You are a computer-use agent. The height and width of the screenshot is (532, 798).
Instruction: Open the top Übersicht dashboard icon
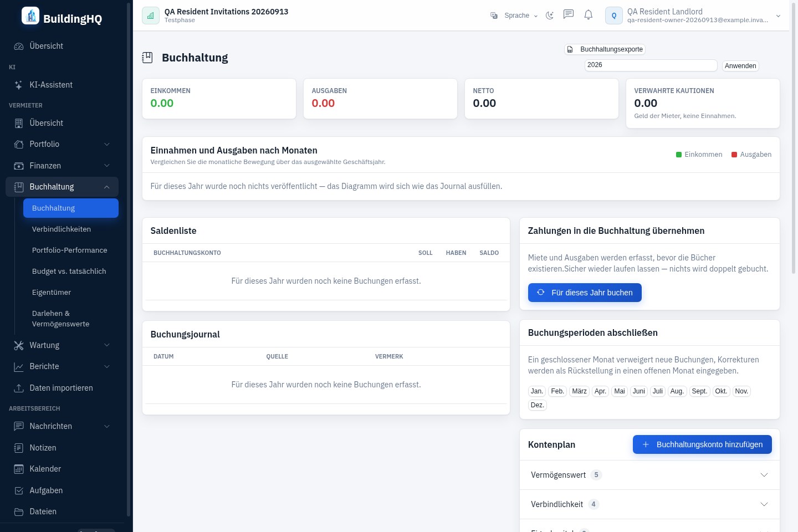(x=19, y=46)
